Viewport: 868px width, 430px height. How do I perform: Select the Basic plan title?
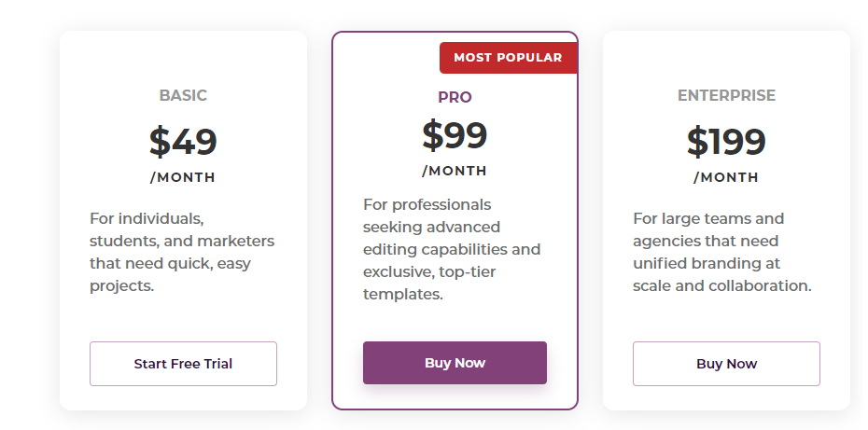(183, 95)
